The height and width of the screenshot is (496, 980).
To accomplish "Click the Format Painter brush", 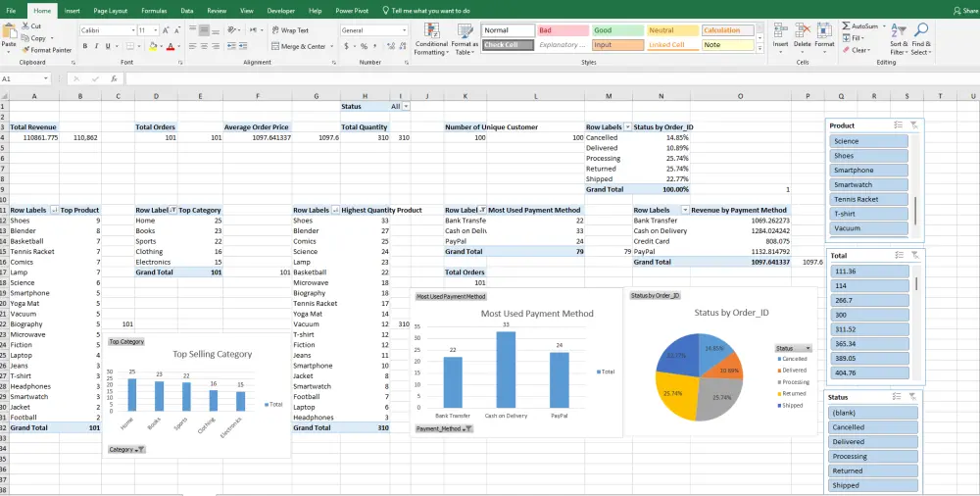I will pos(46,50).
